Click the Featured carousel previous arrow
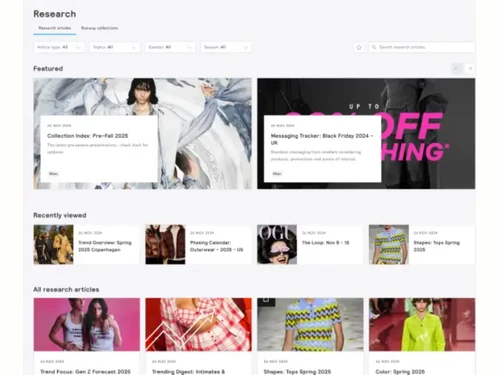 point(457,68)
